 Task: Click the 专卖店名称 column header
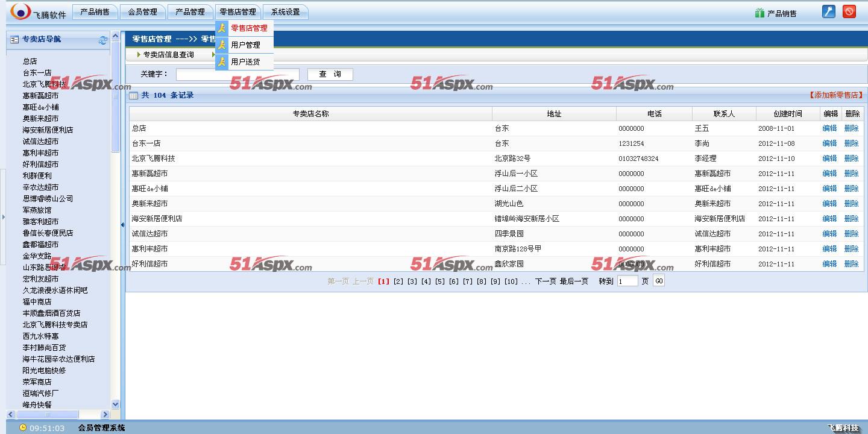310,114
